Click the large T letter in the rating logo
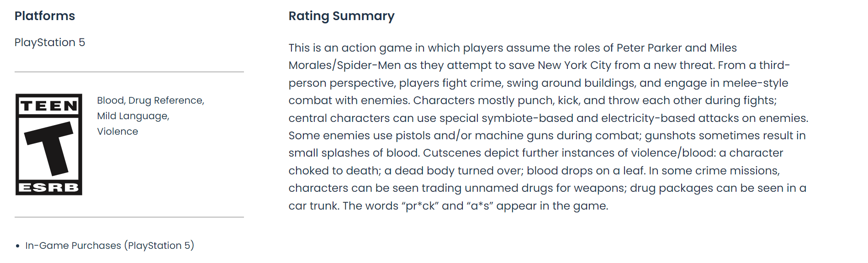 coord(50,147)
